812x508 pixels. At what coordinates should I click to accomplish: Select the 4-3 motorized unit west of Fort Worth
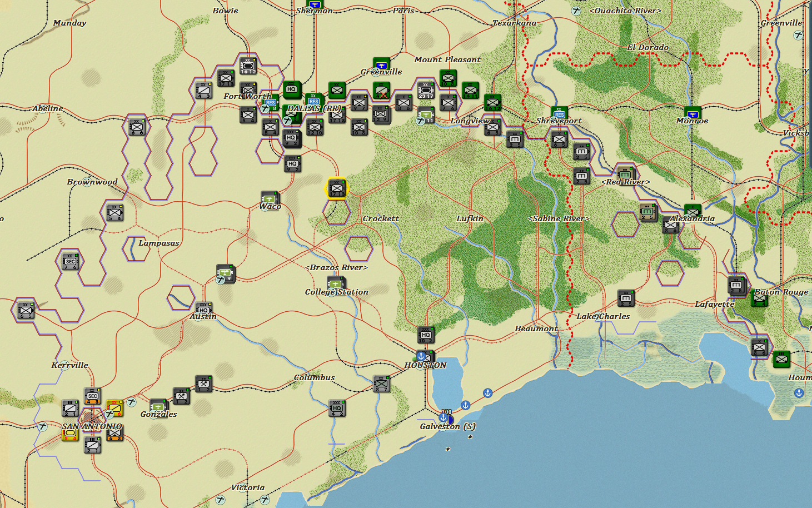click(203, 90)
